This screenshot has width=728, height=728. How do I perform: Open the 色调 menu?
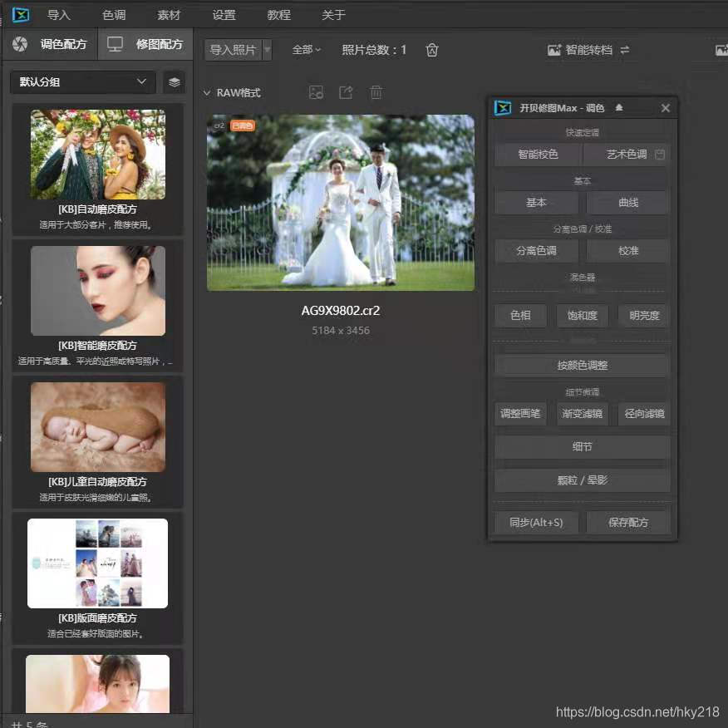(114, 15)
